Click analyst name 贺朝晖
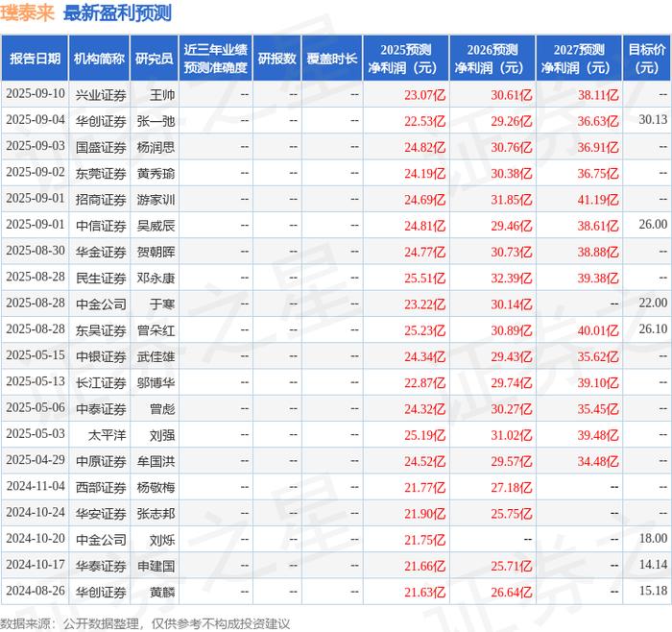 tap(156, 252)
